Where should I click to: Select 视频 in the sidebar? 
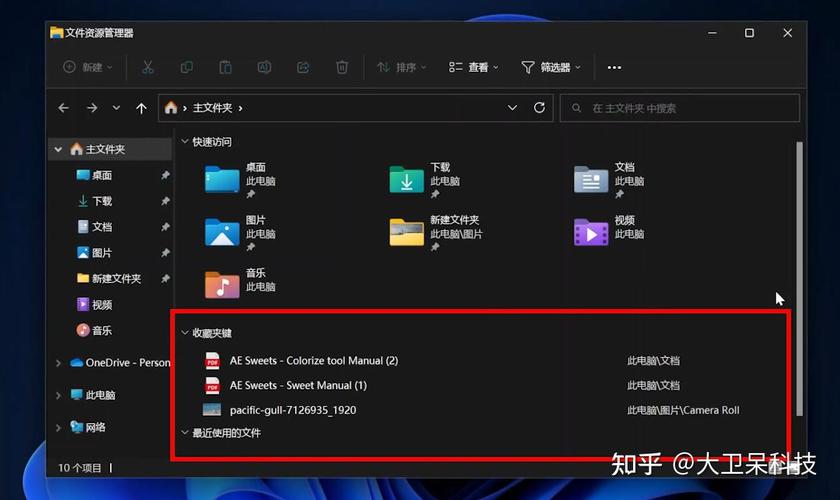click(x=102, y=305)
